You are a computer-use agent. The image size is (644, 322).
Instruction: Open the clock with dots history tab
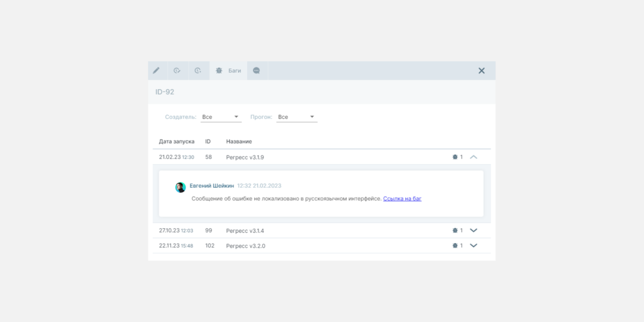(198, 71)
